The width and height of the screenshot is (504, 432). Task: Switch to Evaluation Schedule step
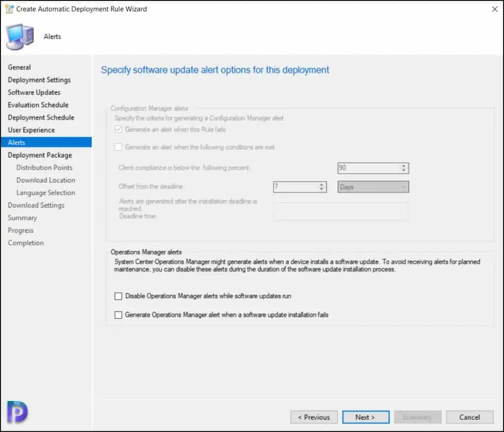(38, 105)
